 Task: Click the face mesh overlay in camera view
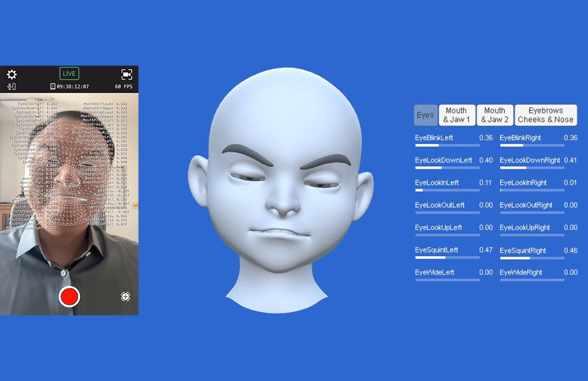click(x=69, y=176)
